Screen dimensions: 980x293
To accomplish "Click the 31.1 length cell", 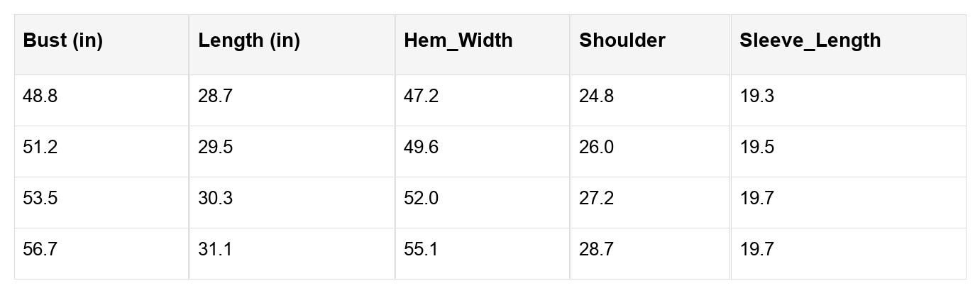I will coord(215,250).
